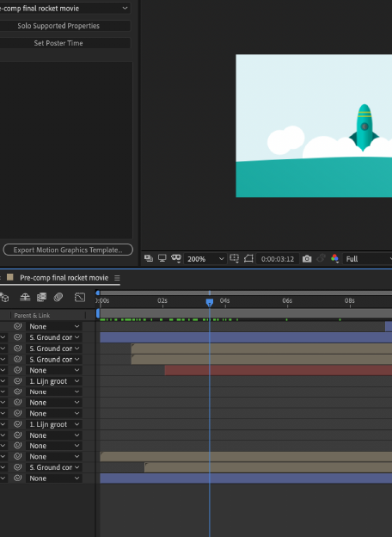Click the Draft 3D cube icon
The image size is (392, 537).
pos(4,297)
